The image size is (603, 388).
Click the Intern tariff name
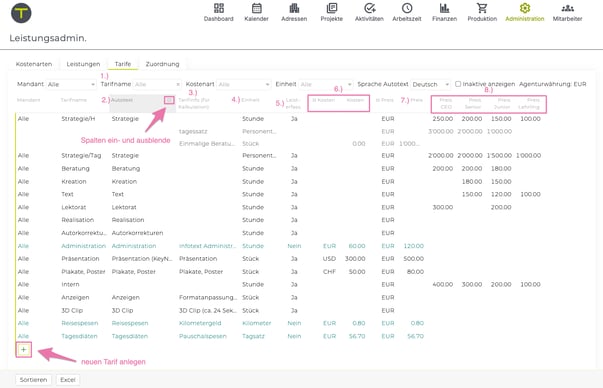click(70, 284)
